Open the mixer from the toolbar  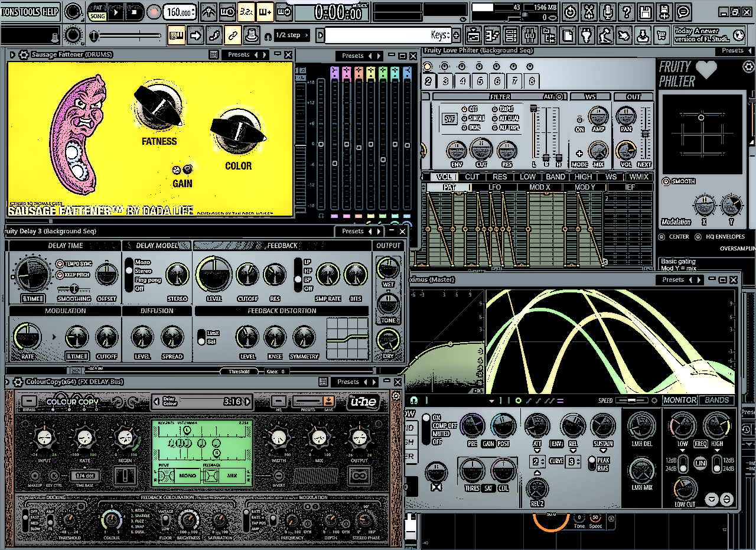click(530, 35)
